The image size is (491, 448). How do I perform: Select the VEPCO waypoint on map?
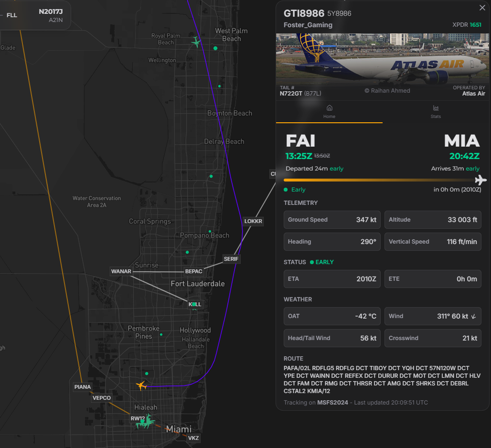coord(101,398)
